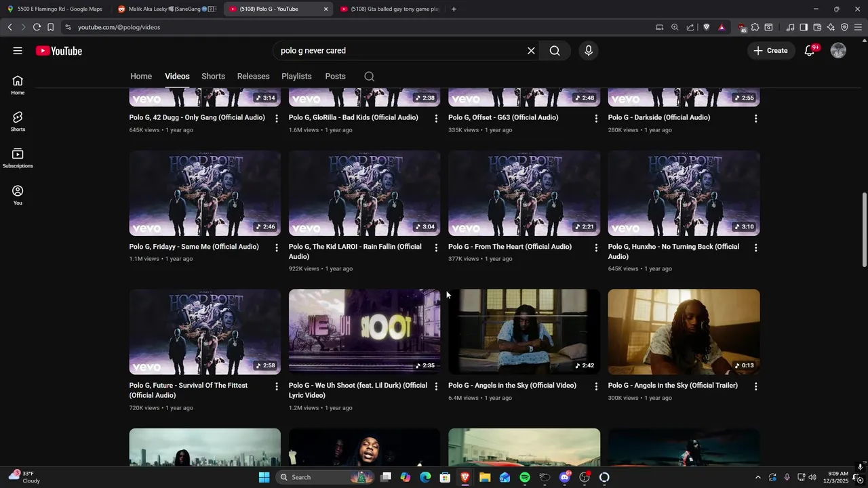Open options for Bad Kids (Official Audio)
Viewport: 868px width, 488px height.
pos(436,119)
